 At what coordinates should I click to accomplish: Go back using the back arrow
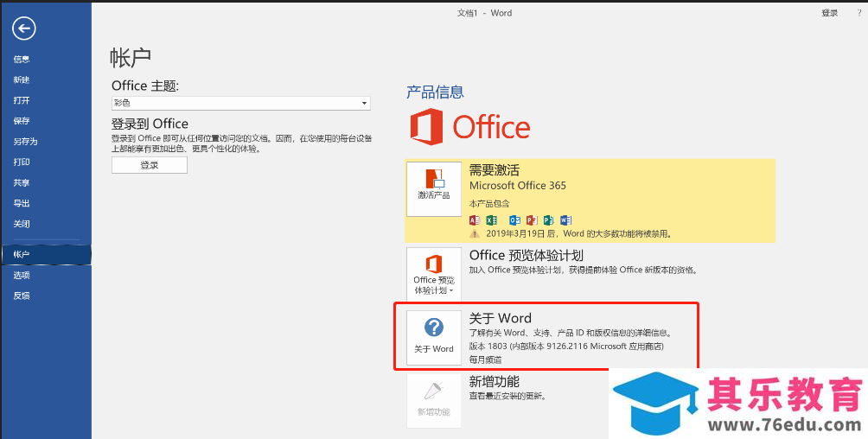(24, 29)
